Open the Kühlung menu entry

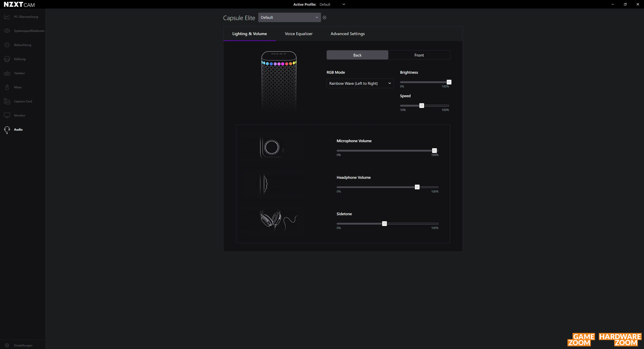(x=20, y=59)
